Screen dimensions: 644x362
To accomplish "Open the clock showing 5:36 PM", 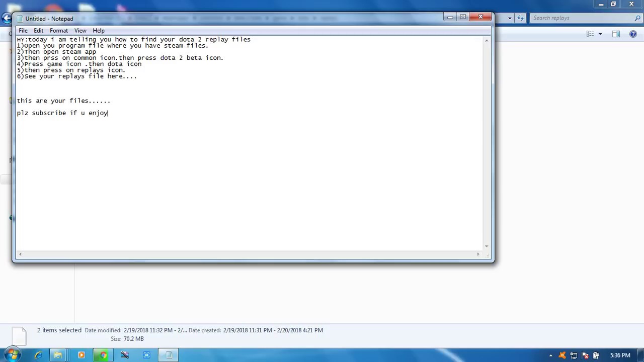I will [x=620, y=355].
